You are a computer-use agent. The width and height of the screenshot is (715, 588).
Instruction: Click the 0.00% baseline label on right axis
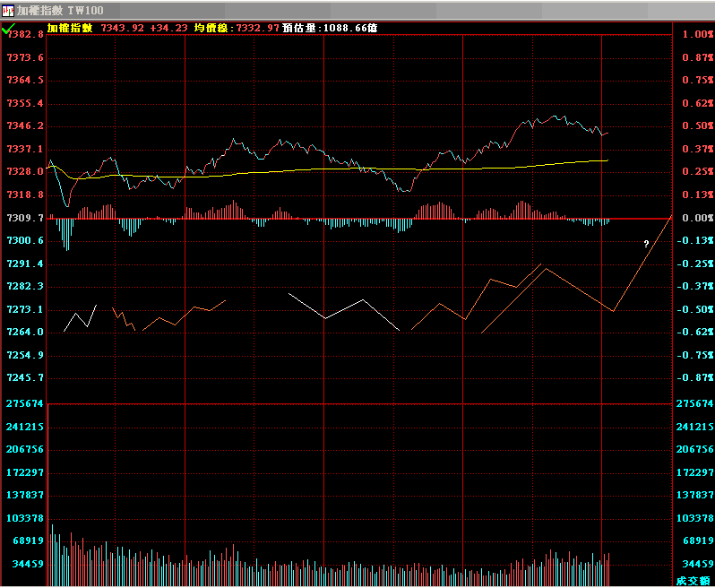tap(696, 218)
